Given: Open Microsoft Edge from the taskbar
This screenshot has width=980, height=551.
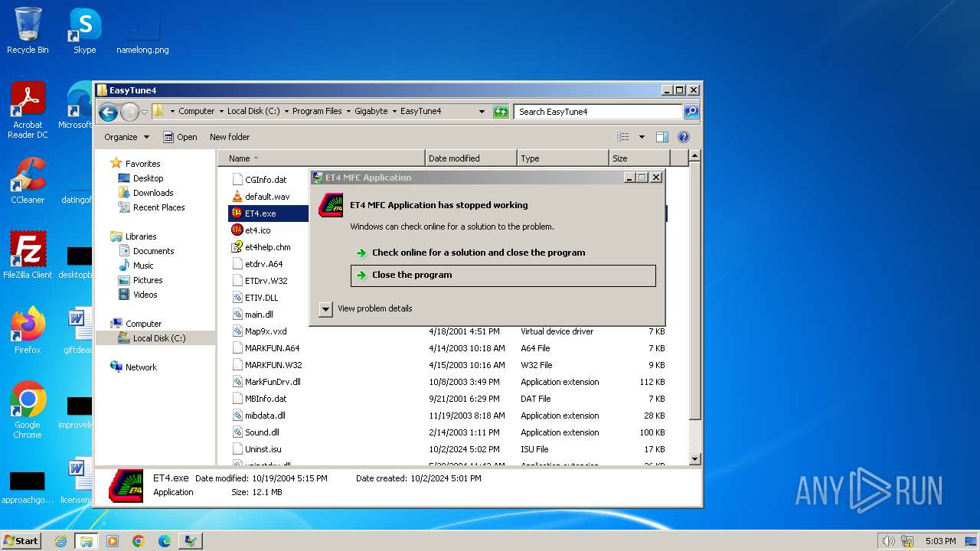Looking at the screenshot, I should tap(165, 541).
